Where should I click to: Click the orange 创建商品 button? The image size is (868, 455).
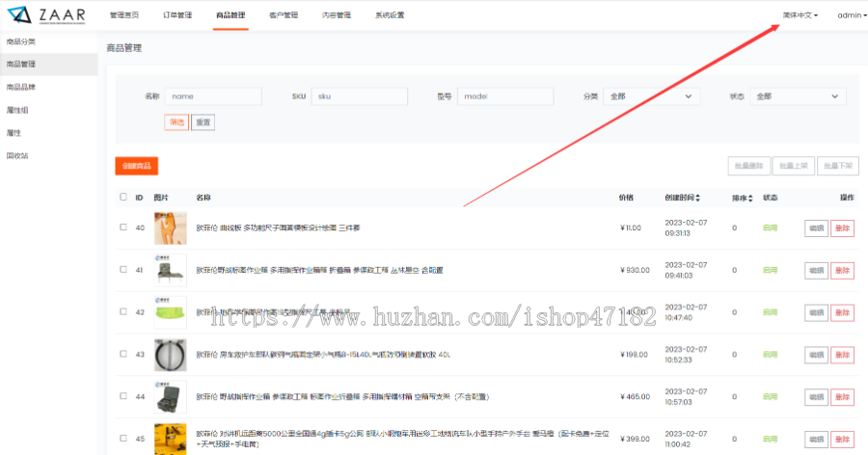[x=137, y=166]
